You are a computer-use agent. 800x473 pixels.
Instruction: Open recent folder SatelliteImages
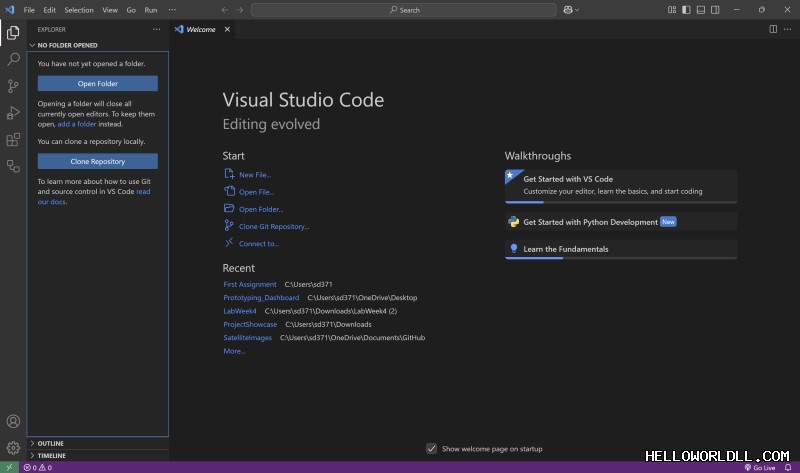pos(247,337)
